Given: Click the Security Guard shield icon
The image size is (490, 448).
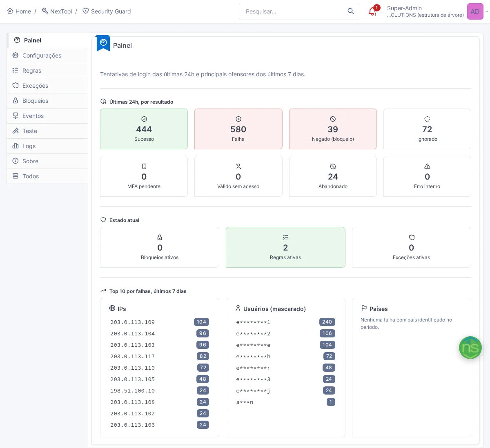Looking at the screenshot, I should [86, 11].
